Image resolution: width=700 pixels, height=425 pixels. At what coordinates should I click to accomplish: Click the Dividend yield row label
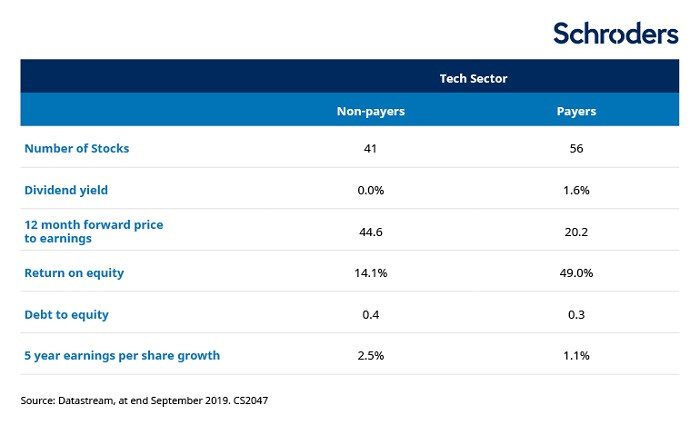pos(67,190)
